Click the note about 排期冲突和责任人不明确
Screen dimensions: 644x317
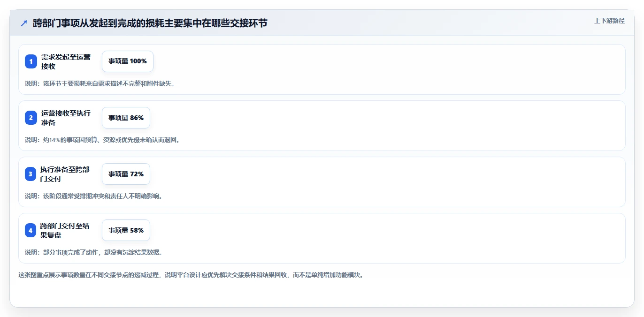[94, 196]
